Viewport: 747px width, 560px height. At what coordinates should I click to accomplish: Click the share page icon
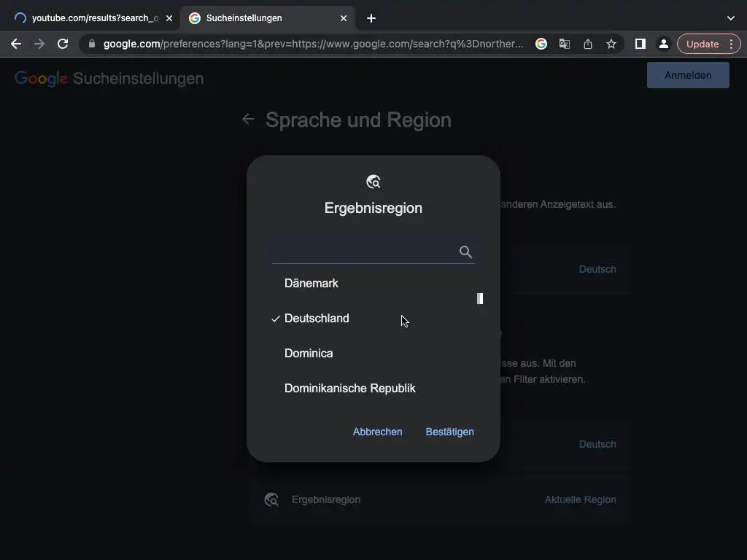coord(588,44)
